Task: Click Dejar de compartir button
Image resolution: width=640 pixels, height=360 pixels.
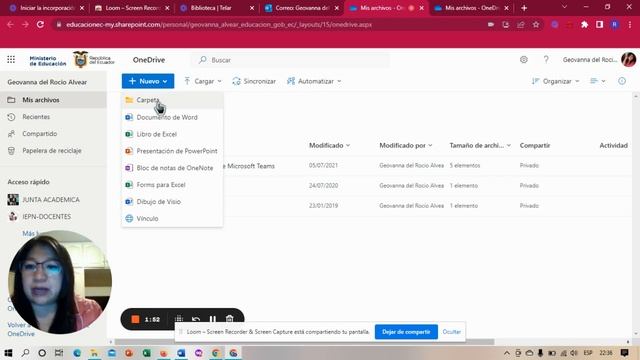Action: [406, 332]
